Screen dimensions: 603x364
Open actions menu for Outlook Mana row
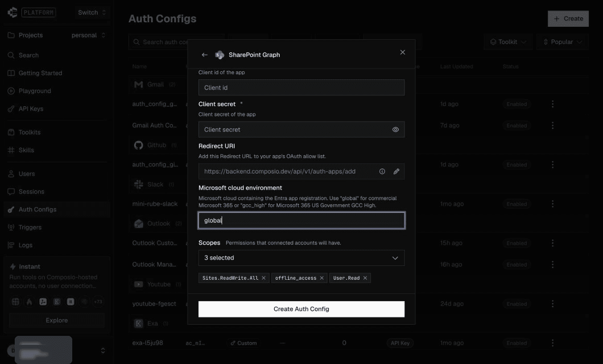[553, 265]
